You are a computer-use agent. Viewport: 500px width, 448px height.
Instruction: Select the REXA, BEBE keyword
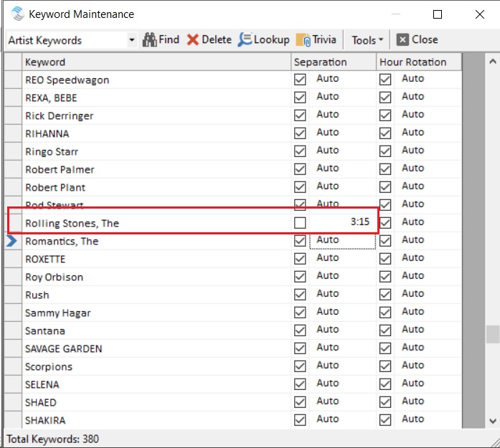[51, 97]
